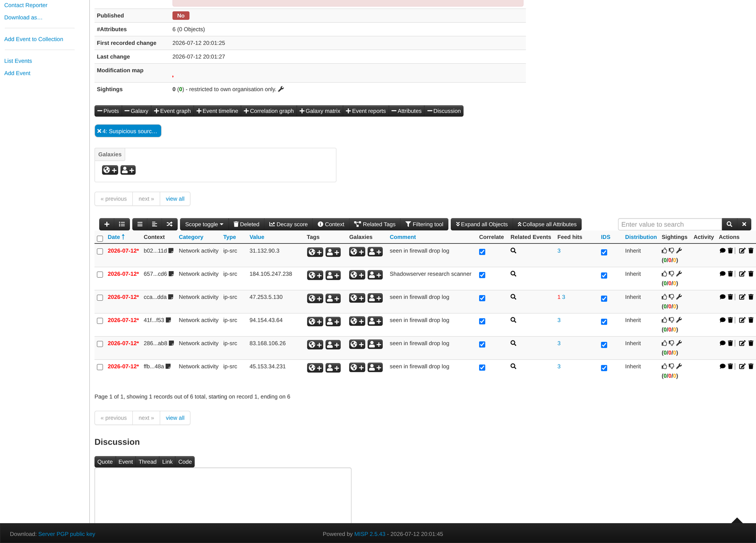Select the row for 31.132.90.3
Screen dimensions: 756x543
tap(100, 251)
